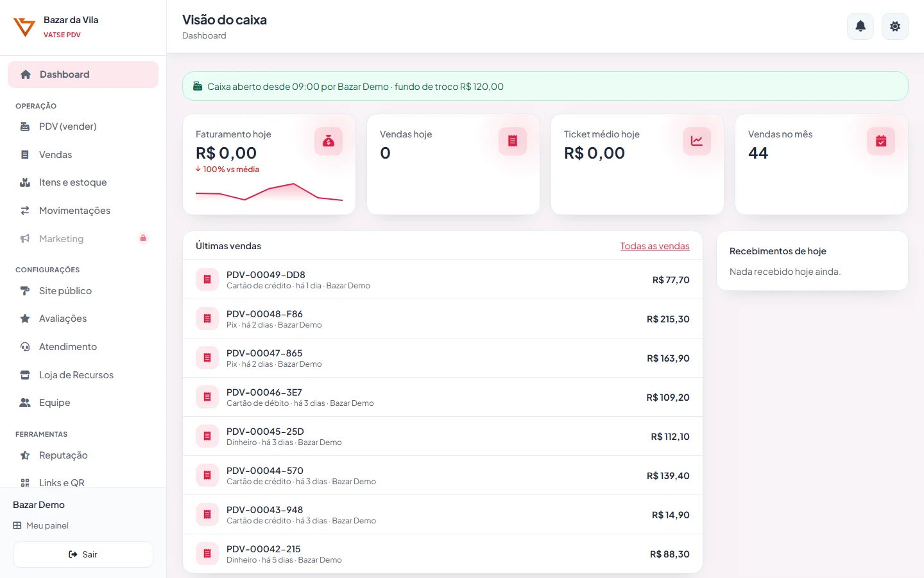Image resolution: width=924 pixels, height=578 pixels.
Task: Click the Faturamento hoje money bag icon
Action: click(329, 141)
